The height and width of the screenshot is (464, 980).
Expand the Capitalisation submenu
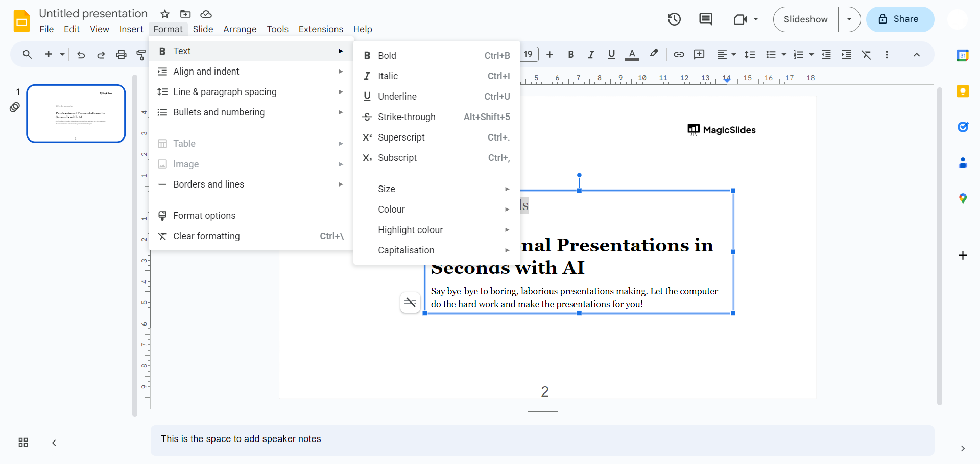[437, 250]
